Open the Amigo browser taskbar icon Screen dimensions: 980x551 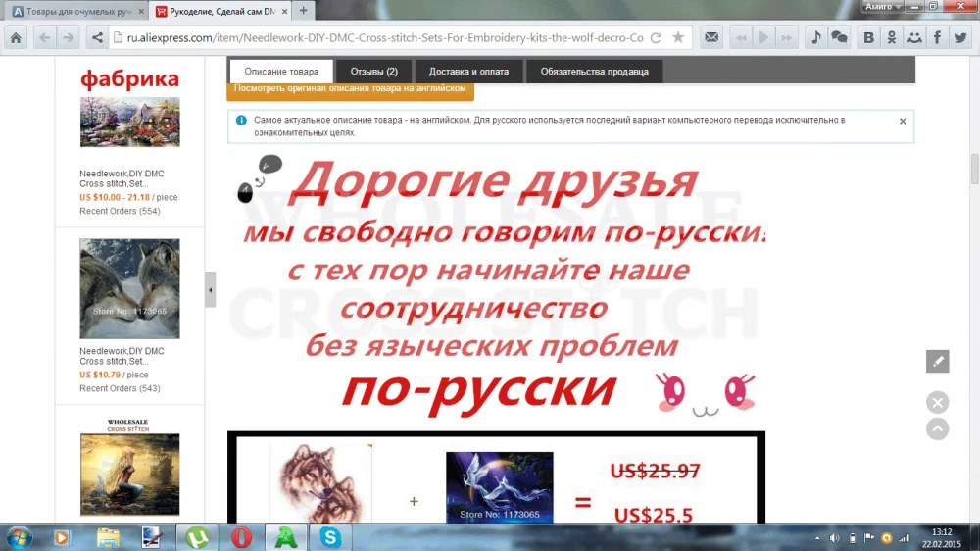click(285, 538)
